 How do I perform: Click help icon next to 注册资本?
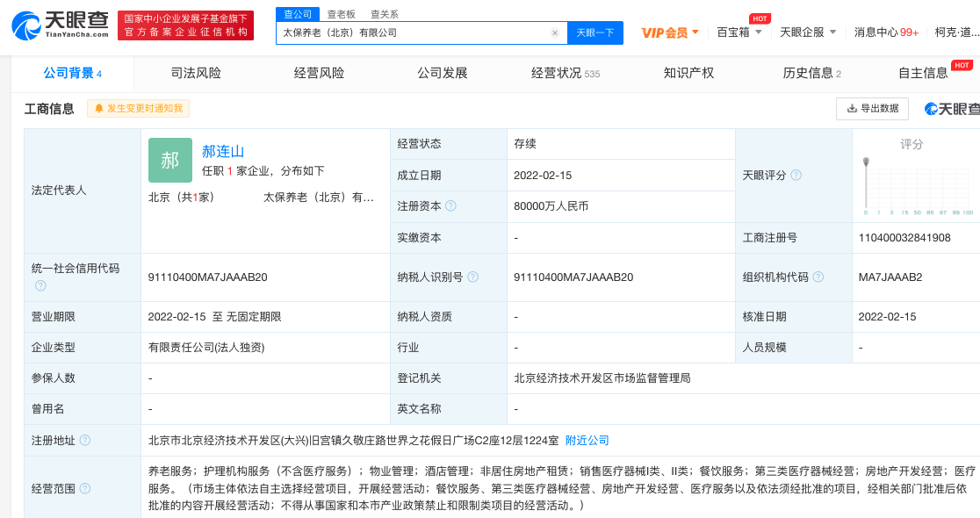450,206
